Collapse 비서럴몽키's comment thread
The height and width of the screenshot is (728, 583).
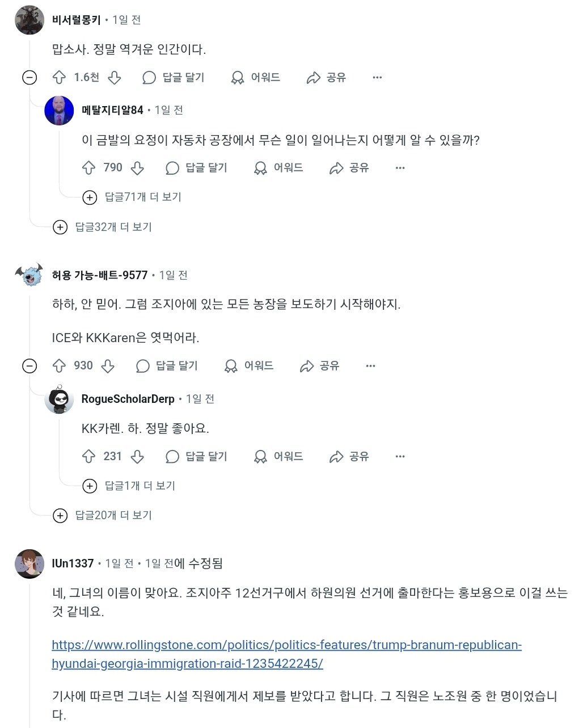[x=29, y=78]
